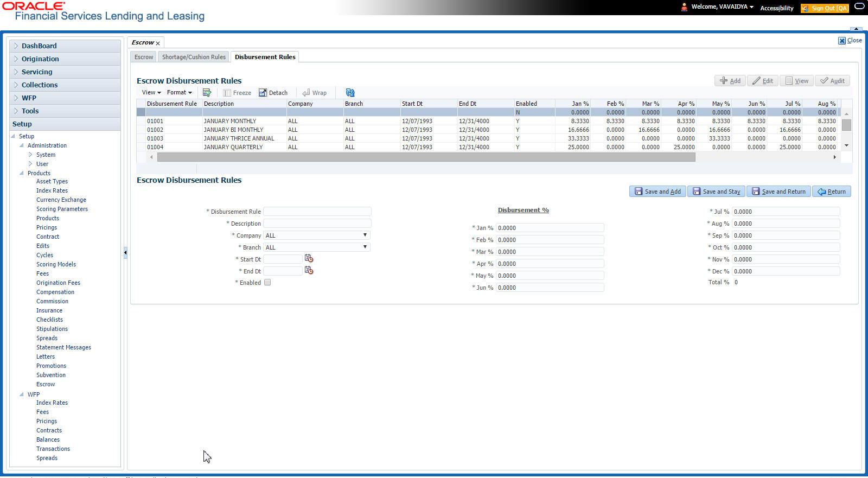Open the WFP accordion section header
The image size is (868, 478).
coord(65,98)
